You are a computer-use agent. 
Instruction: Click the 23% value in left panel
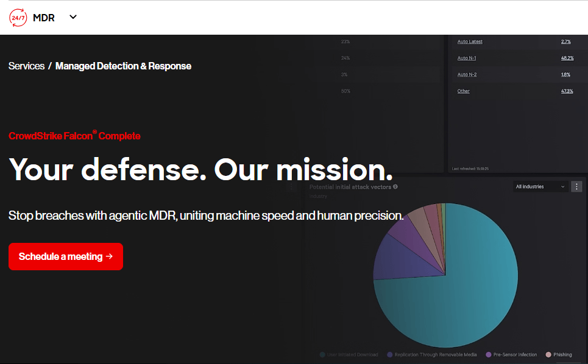click(345, 41)
